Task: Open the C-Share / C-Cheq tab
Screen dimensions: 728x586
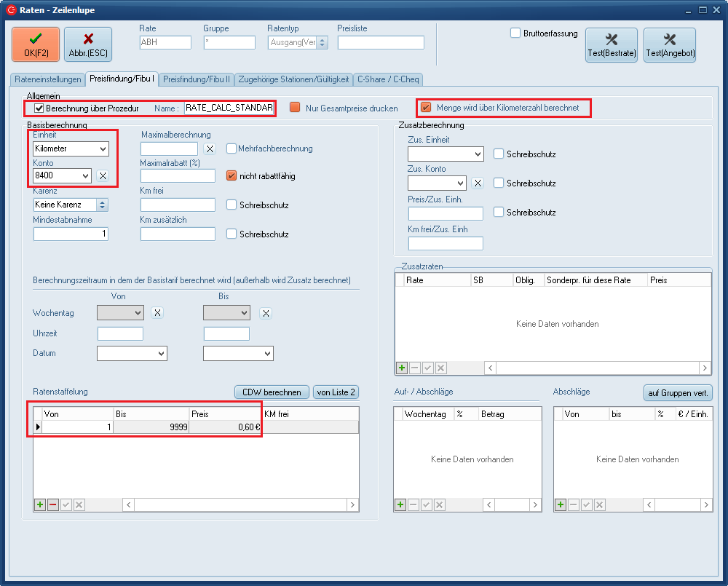Action: (x=388, y=79)
